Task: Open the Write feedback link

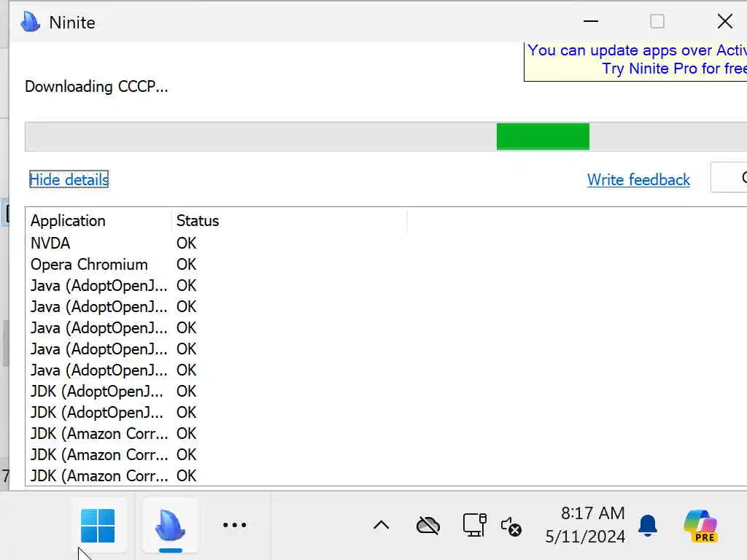Action: [x=638, y=179]
